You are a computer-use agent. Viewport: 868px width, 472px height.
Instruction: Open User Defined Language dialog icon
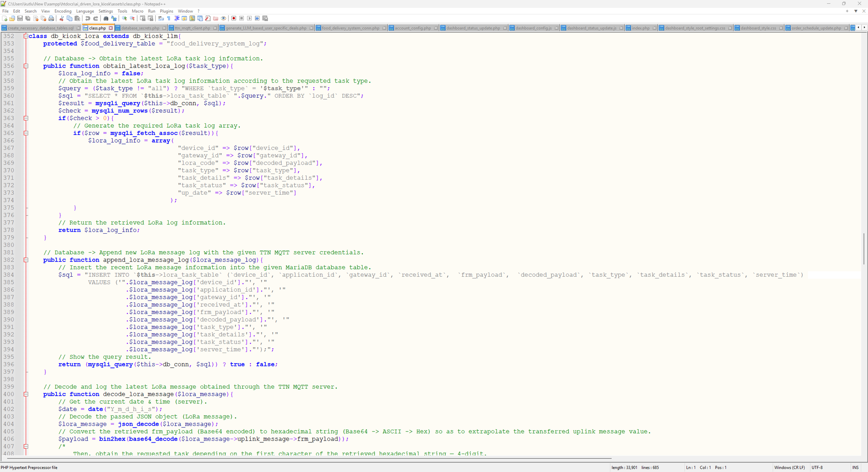click(x=184, y=18)
